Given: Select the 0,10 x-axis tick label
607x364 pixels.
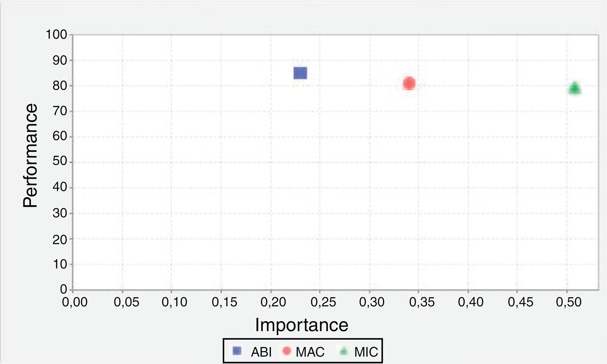Looking at the screenshot, I should pos(174,302).
